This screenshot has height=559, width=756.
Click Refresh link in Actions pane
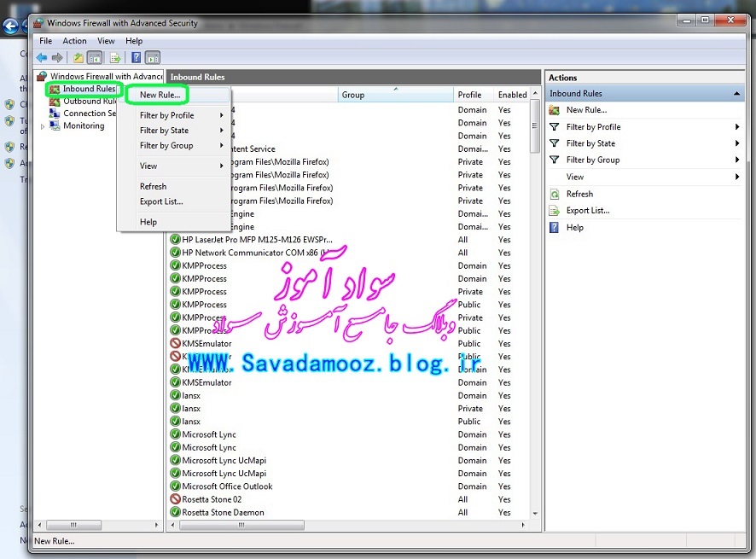tap(579, 194)
